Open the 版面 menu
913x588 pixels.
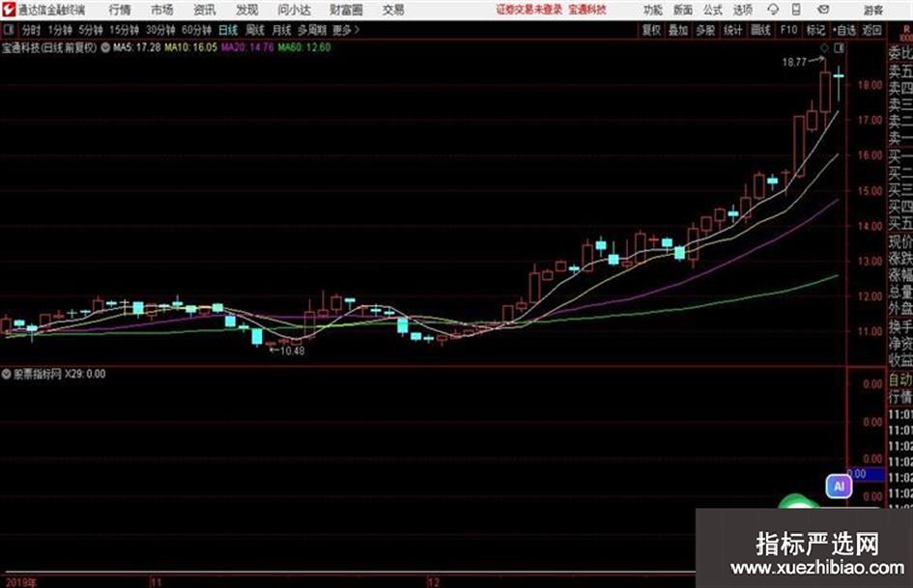(x=683, y=10)
